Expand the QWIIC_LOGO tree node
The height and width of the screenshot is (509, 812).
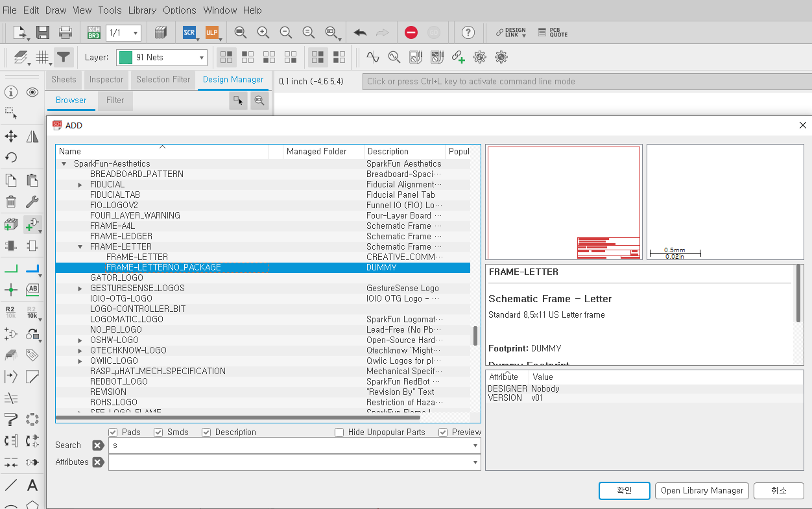coord(80,361)
